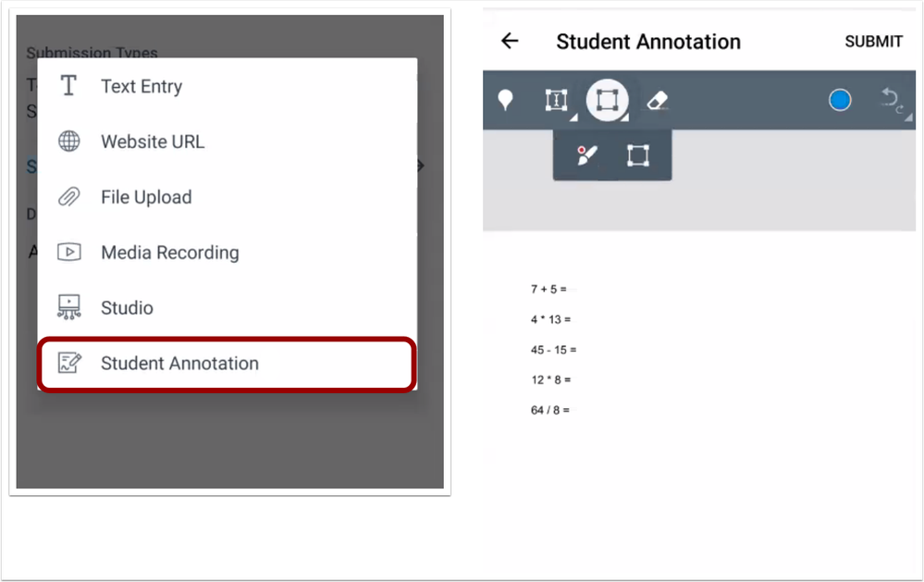Click the Text Entry T icon
Screen dimensions: 924x582
[x=69, y=85]
